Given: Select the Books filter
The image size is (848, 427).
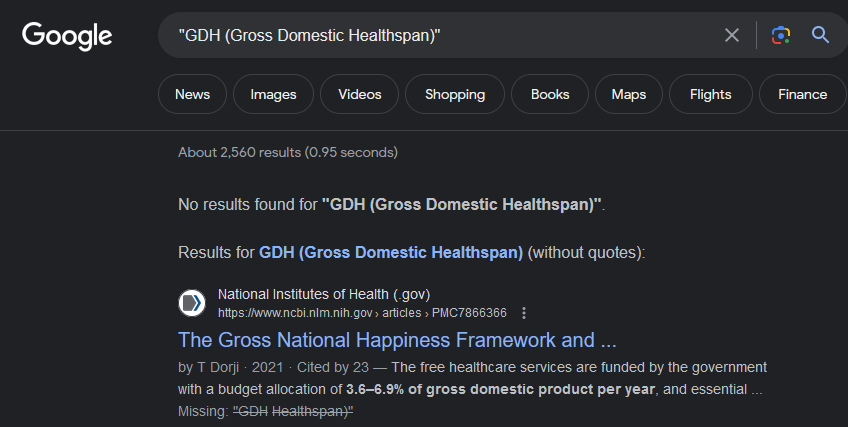Looking at the screenshot, I should (550, 94).
